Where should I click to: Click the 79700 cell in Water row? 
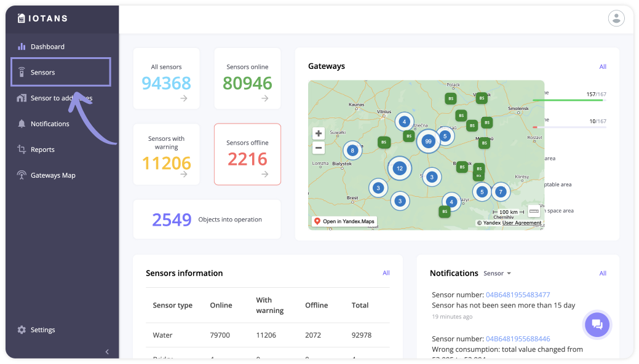point(220,335)
